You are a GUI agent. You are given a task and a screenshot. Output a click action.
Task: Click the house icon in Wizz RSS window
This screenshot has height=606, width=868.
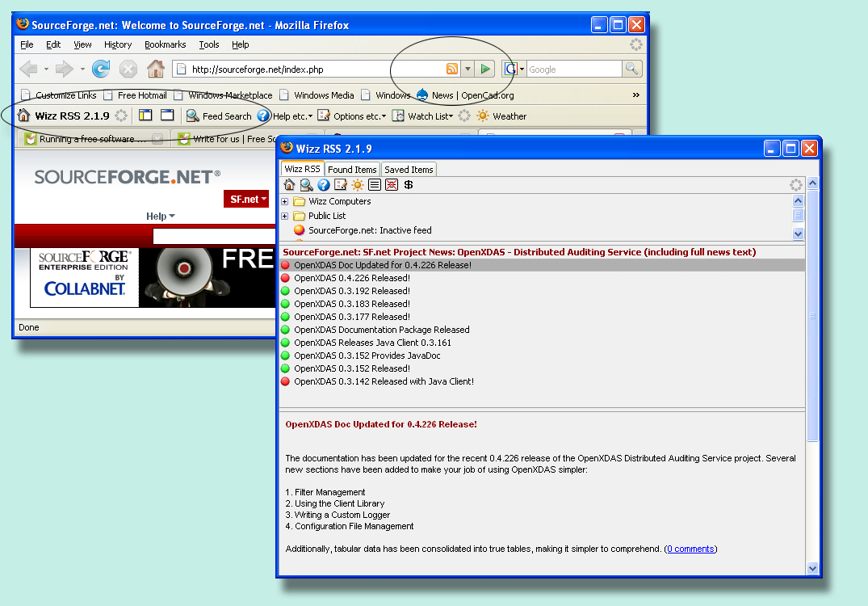pos(290,185)
